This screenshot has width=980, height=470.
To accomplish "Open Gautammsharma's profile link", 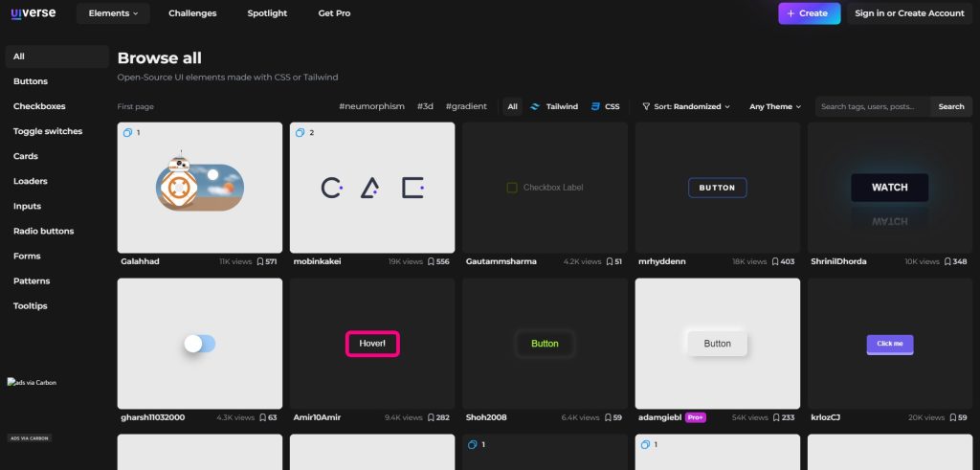I will pos(501,262).
